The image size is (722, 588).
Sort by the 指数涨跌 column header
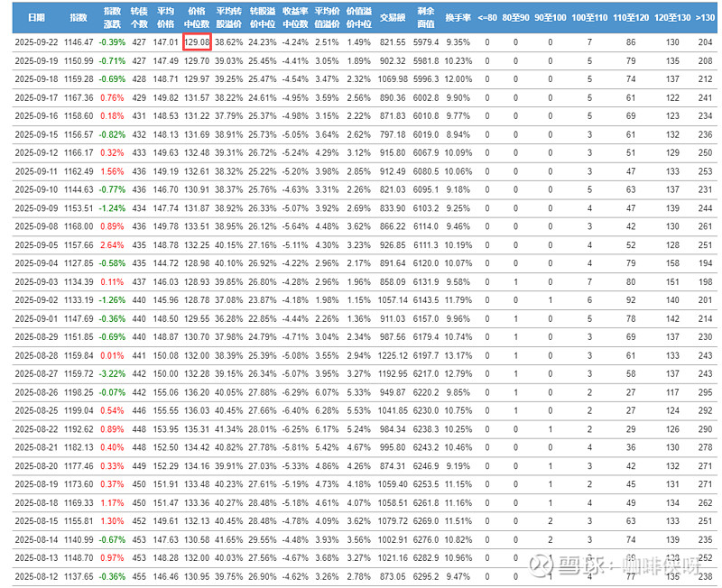pos(112,18)
